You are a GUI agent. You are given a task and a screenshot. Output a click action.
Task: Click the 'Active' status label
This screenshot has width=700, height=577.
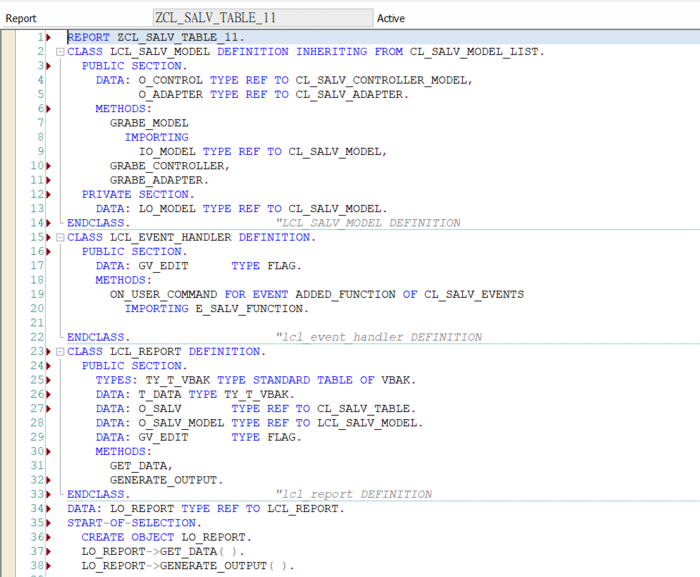pyautogui.click(x=391, y=18)
